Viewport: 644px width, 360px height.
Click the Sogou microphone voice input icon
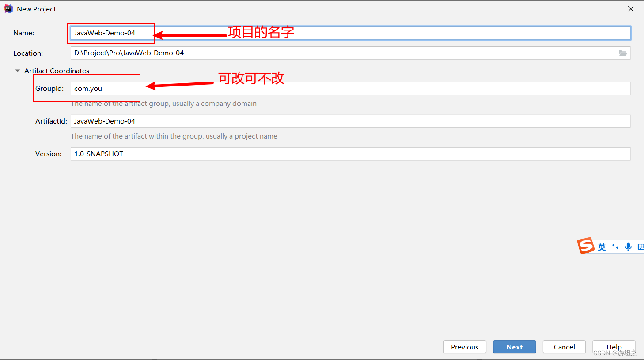tap(628, 247)
